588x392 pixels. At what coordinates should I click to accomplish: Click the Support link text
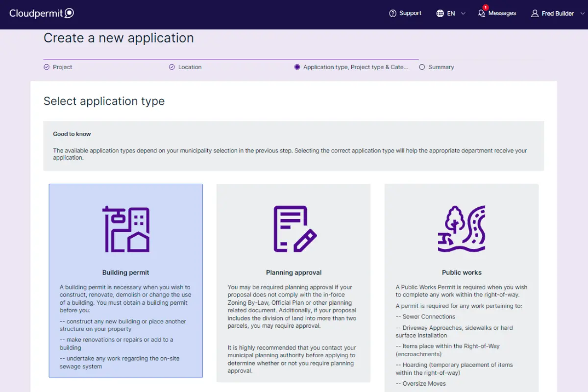pos(410,13)
